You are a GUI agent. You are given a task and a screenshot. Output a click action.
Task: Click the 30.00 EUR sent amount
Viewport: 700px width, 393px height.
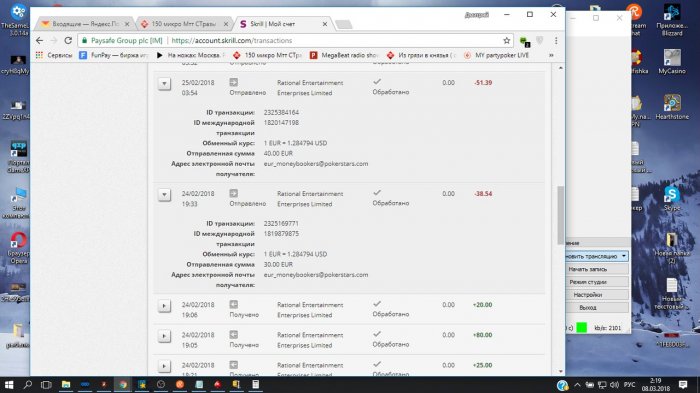click(x=278, y=265)
